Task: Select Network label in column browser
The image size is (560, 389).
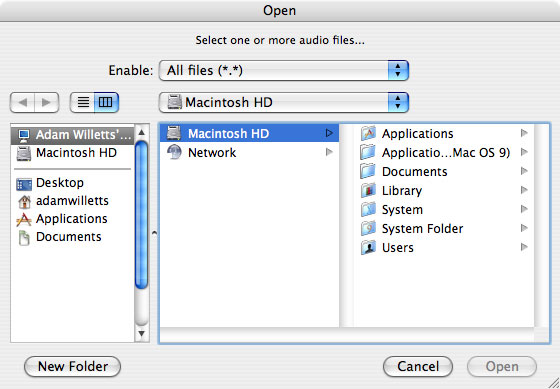Action: 212,153
